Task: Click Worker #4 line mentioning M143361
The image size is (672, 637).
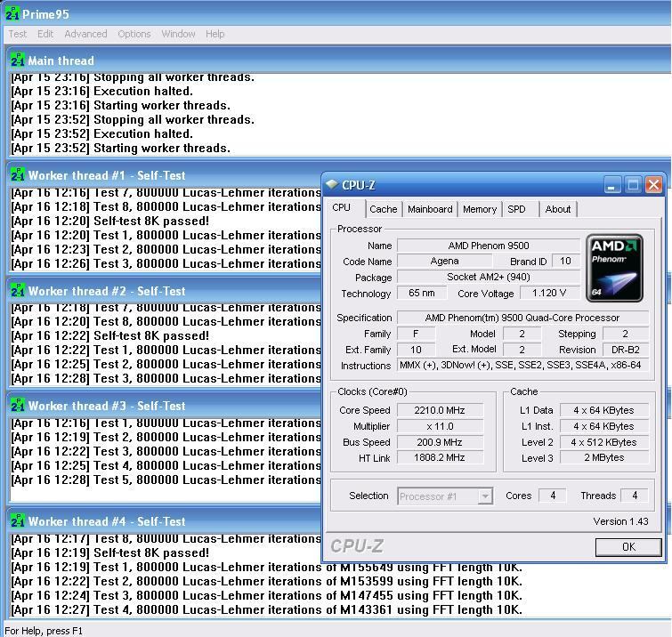Action: [266, 609]
